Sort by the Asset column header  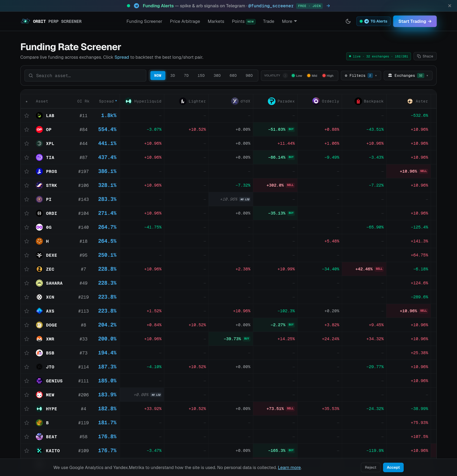(x=42, y=101)
